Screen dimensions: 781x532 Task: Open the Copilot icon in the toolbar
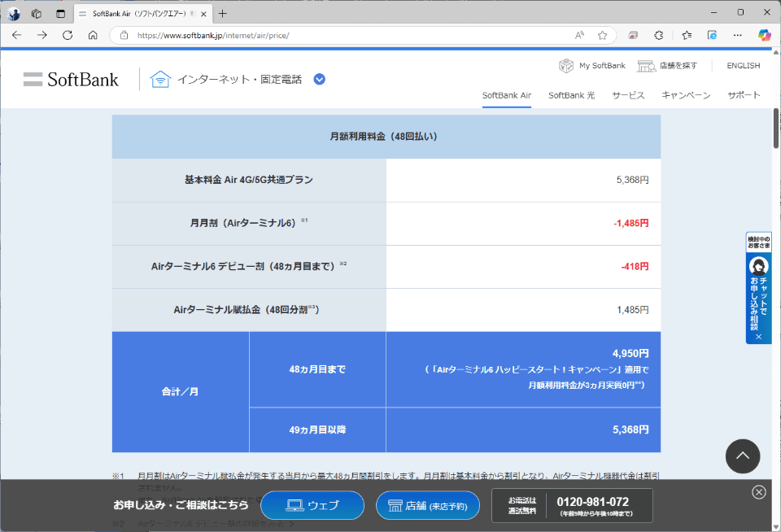(x=765, y=35)
